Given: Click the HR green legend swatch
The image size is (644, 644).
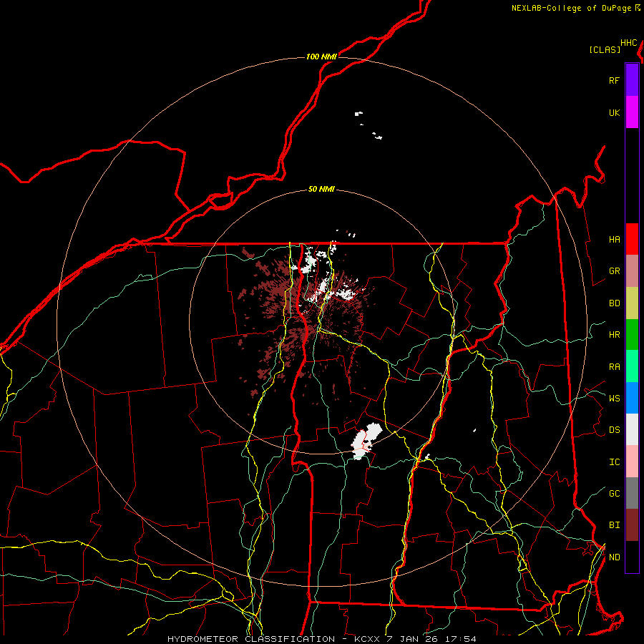Looking at the screenshot, I should [x=632, y=335].
